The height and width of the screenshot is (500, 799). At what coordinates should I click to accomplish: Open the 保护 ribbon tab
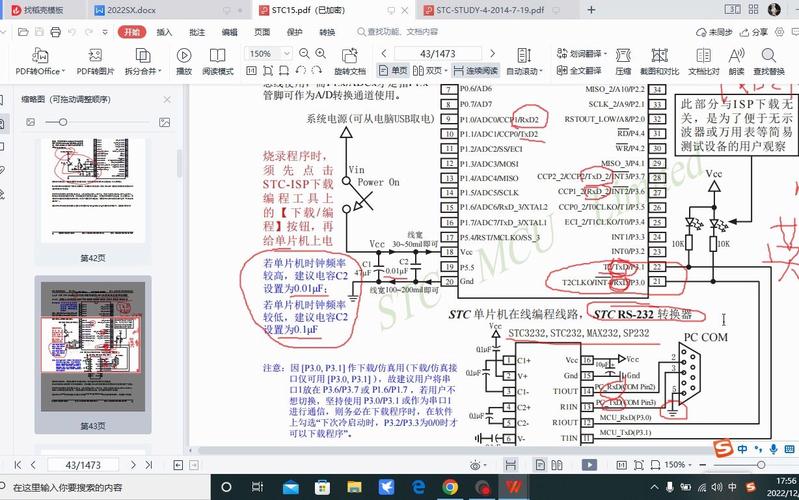click(295, 32)
